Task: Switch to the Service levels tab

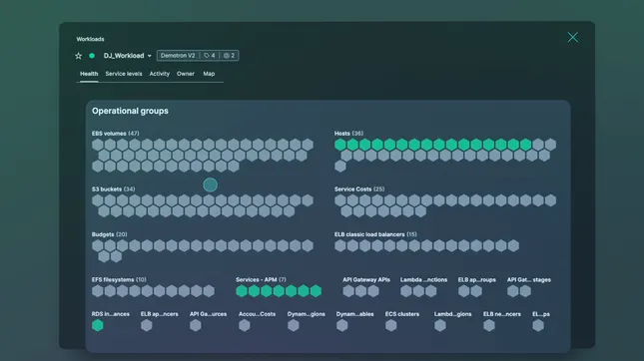Action: click(x=124, y=74)
